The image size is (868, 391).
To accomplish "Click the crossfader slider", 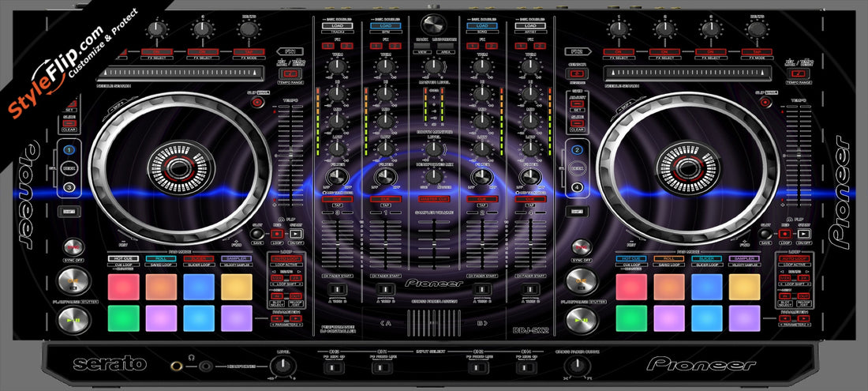I will pyautogui.click(x=433, y=323).
